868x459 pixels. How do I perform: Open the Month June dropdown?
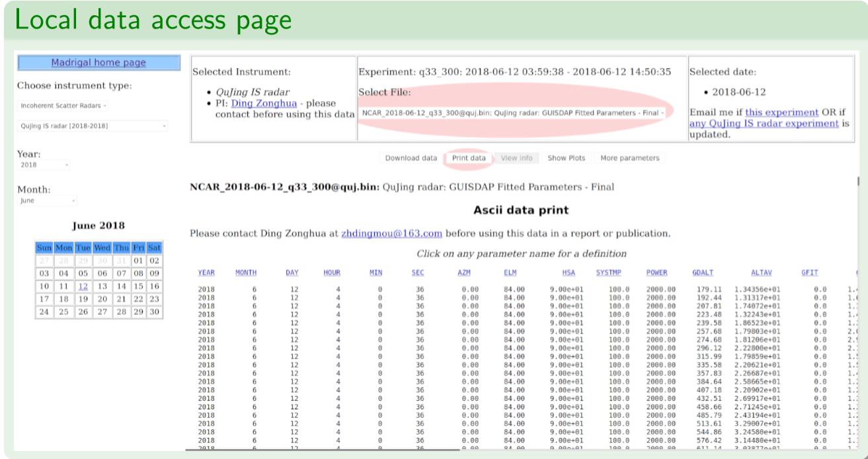point(48,200)
